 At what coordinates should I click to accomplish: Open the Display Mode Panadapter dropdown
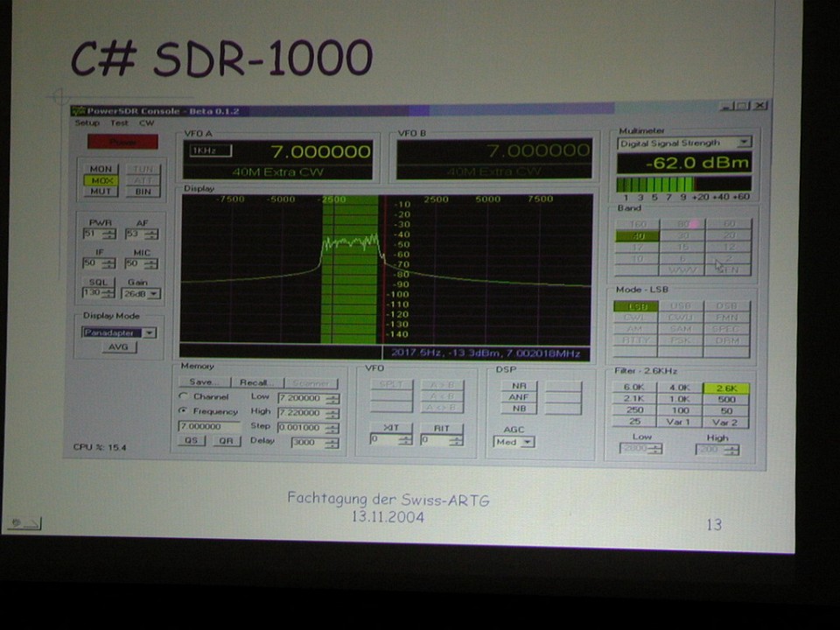(x=118, y=332)
